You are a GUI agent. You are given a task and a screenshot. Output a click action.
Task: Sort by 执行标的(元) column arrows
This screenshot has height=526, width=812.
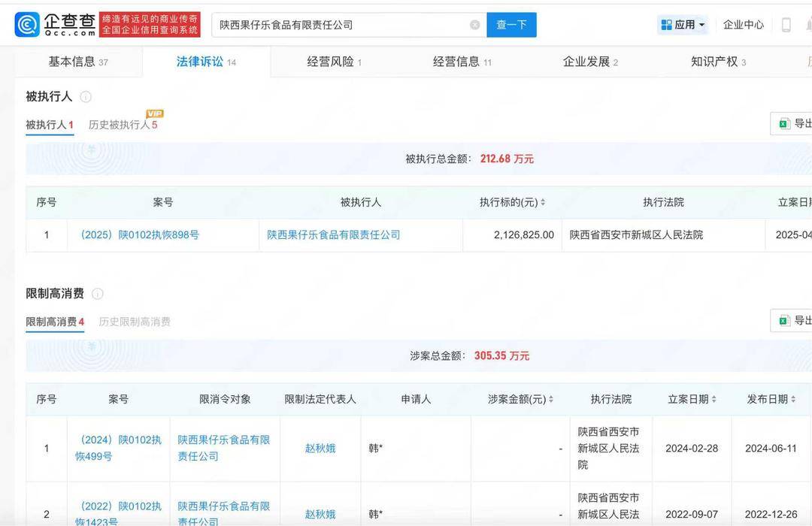pos(543,202)
